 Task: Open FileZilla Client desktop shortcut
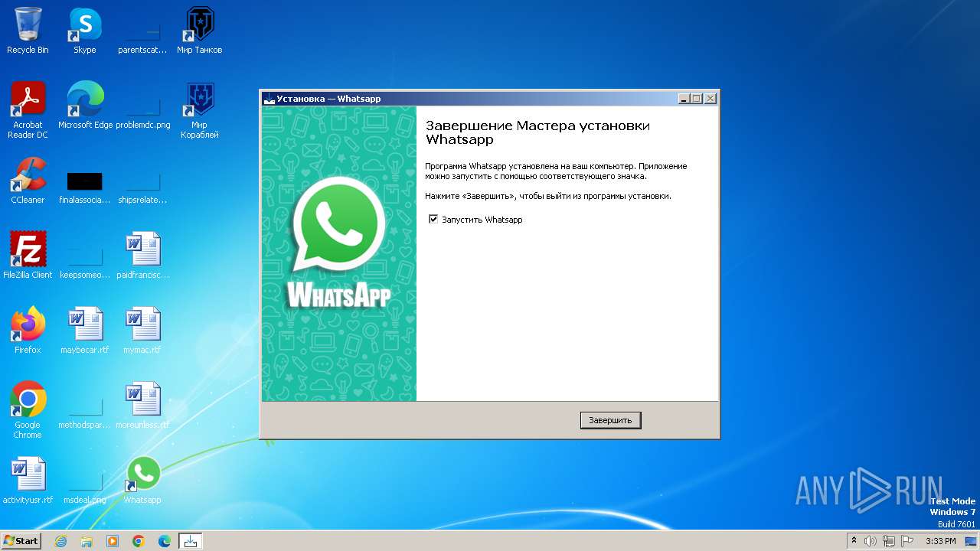point(28,256)
